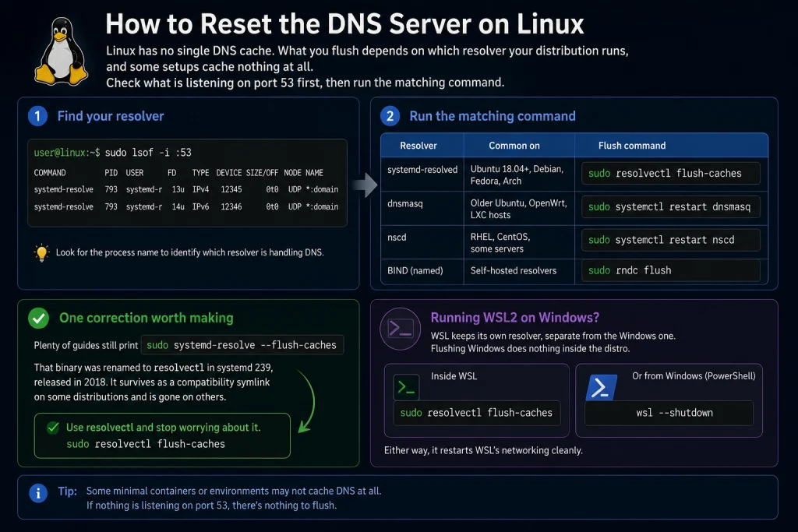Click the sudo rndc flush command
This screenshot has height=532, width=798.
pos(671,270)
